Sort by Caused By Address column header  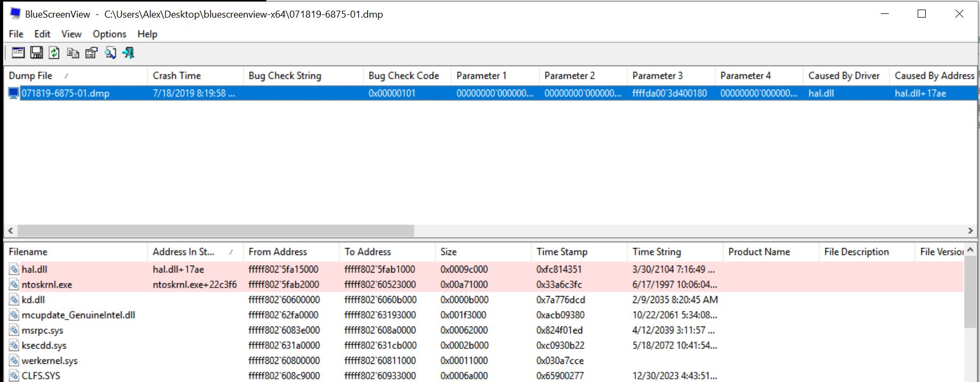point(934,76)
